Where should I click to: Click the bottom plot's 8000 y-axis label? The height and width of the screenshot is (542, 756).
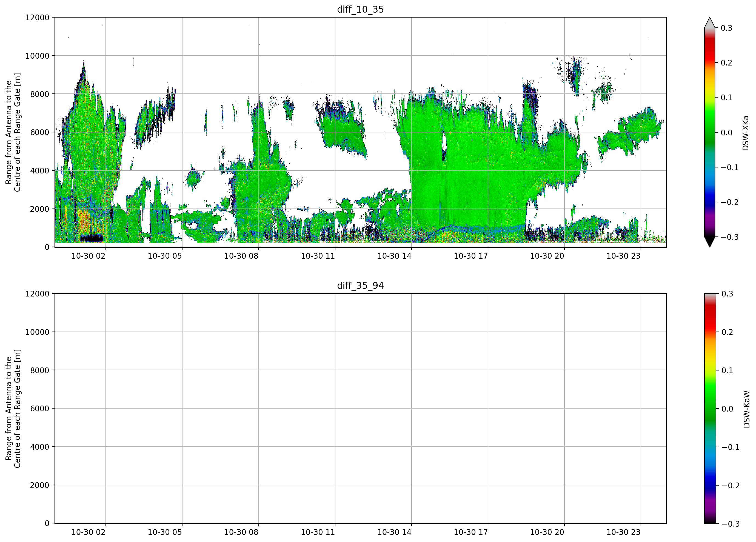coord(40,370)
